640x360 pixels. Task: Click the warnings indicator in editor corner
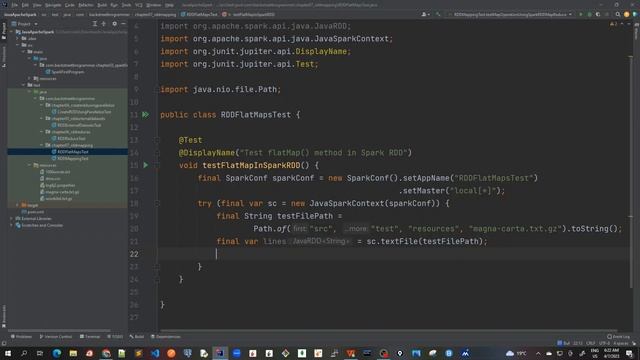click(x=613, y=24)
